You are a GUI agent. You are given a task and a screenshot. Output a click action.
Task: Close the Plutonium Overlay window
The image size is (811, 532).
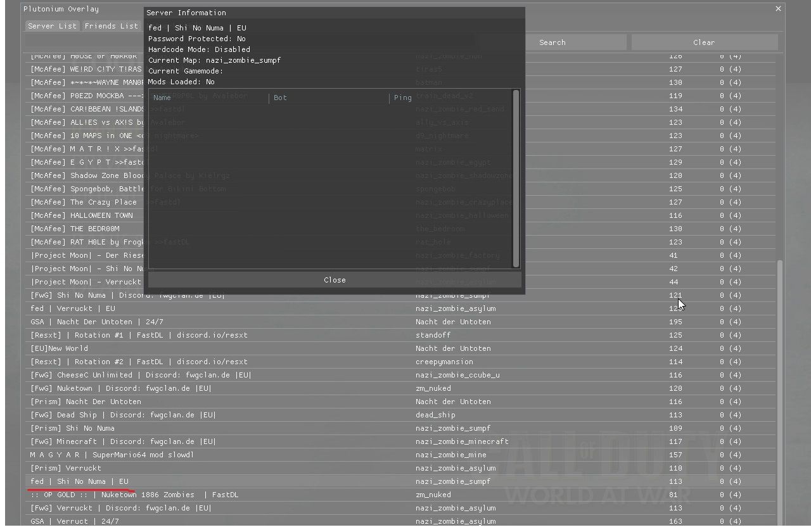click(778, 9)
